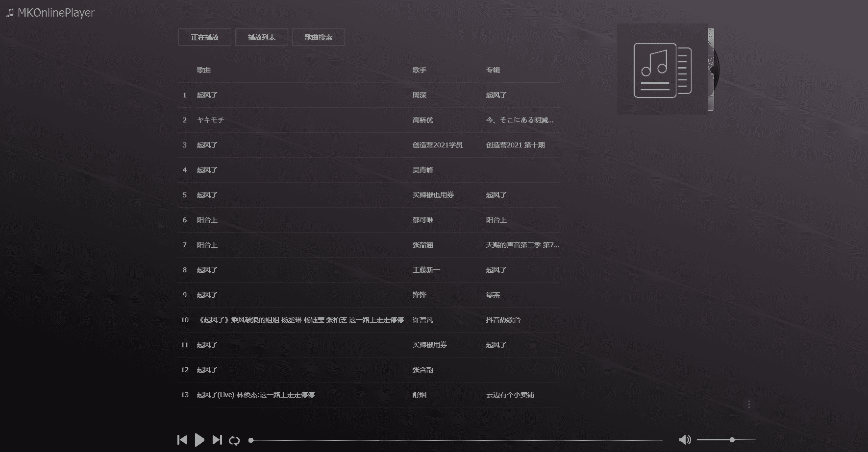Select the artist 锋锋
Screen dimensions: 868x452
419,295
